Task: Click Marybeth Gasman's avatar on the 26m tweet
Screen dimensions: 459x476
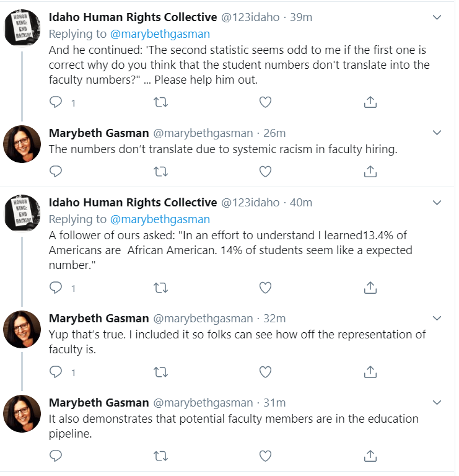Action: pyautogui.click(x=22, y=144)
